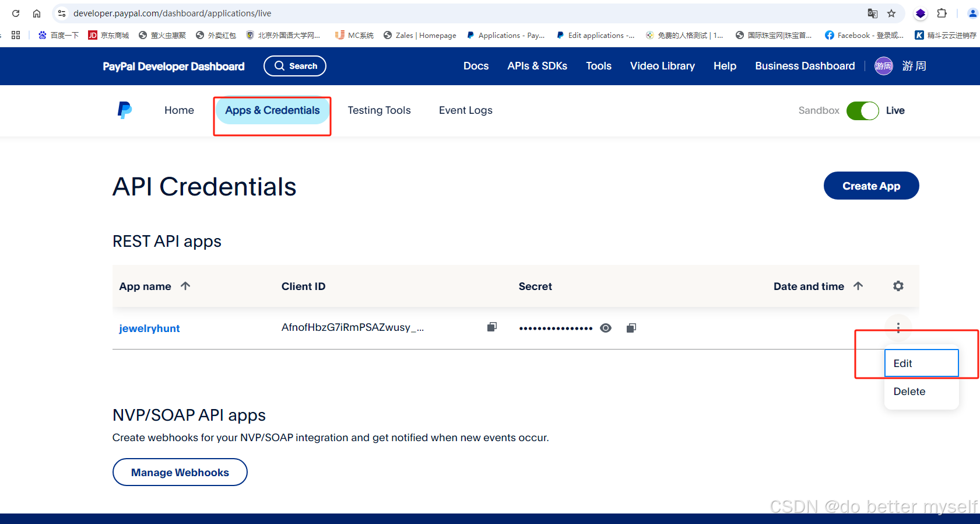This screenshot has width=980, height=524.
Task: Open the purple extension icon in the toolbar
Action: tap(921, 13)
